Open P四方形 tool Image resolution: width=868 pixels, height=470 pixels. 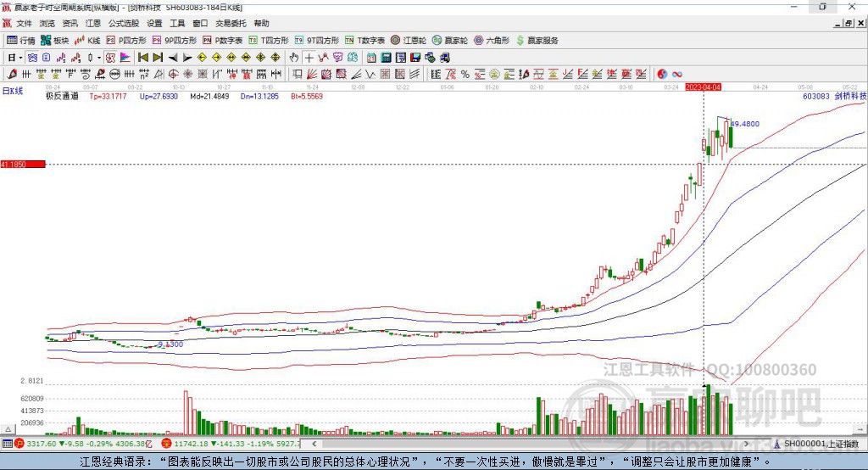tap(126, 41)
